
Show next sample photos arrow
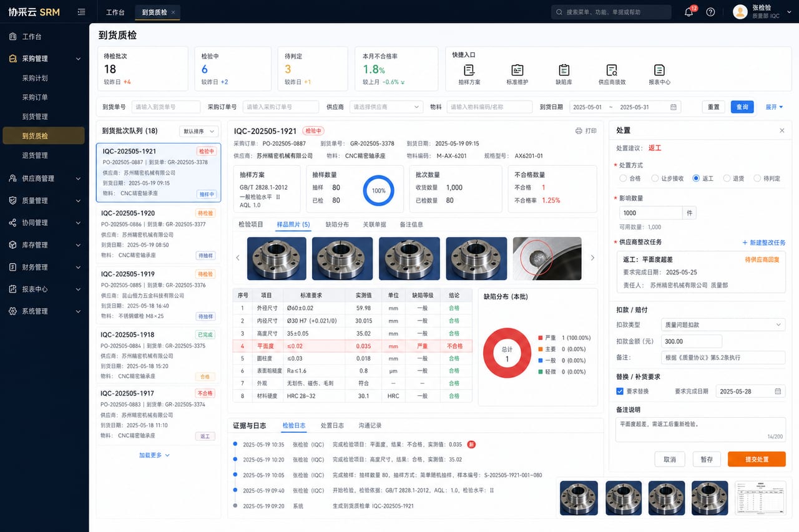(592, 258)
